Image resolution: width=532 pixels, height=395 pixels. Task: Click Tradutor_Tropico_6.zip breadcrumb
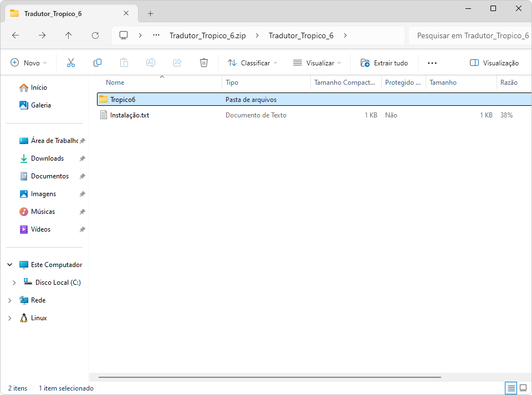pyautogui.click(x=208, y=35)
